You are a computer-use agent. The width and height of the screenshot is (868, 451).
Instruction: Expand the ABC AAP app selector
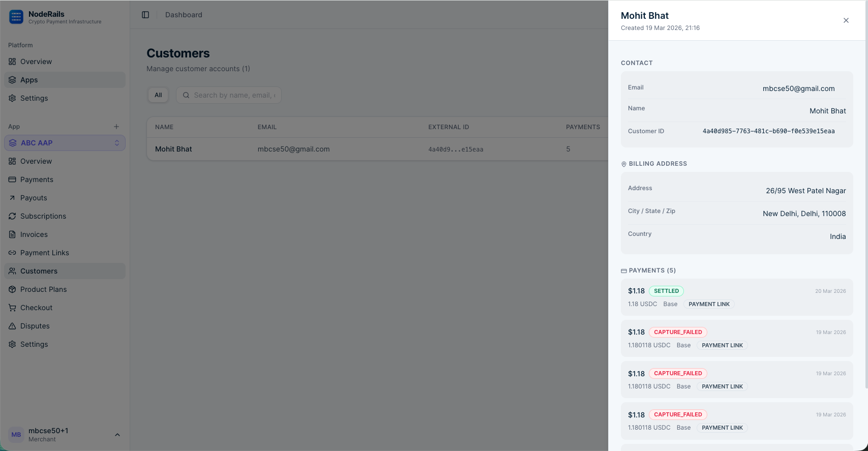tap(65, 143)
